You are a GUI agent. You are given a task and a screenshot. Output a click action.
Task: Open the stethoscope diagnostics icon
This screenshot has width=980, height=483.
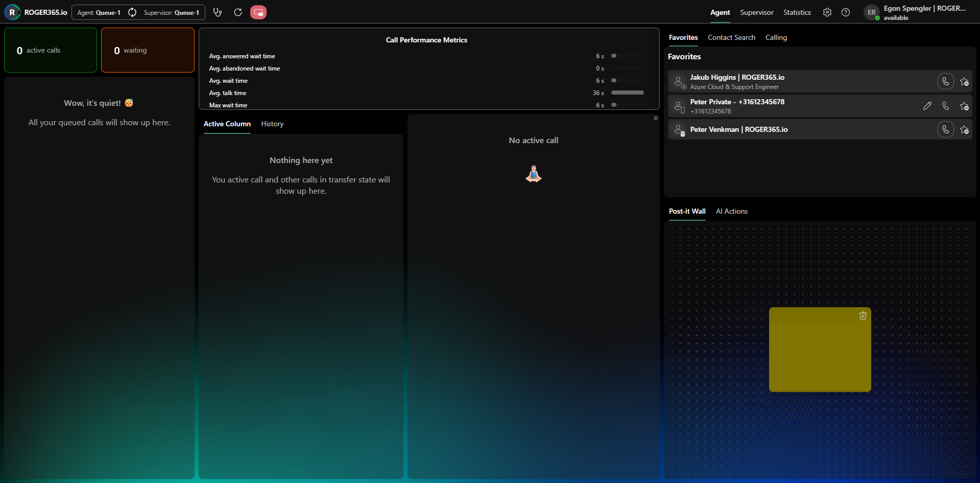coord(218,12)
